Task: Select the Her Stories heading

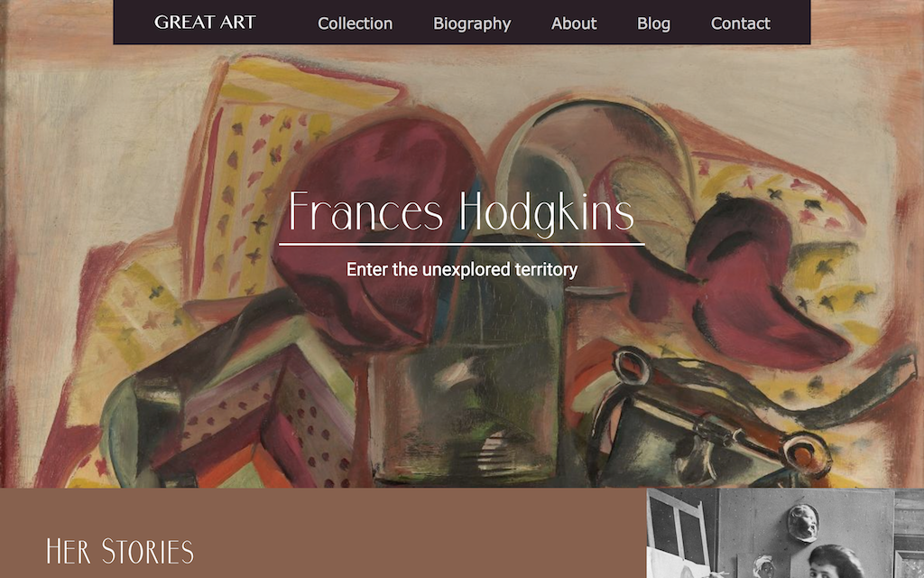Action: 120,552
